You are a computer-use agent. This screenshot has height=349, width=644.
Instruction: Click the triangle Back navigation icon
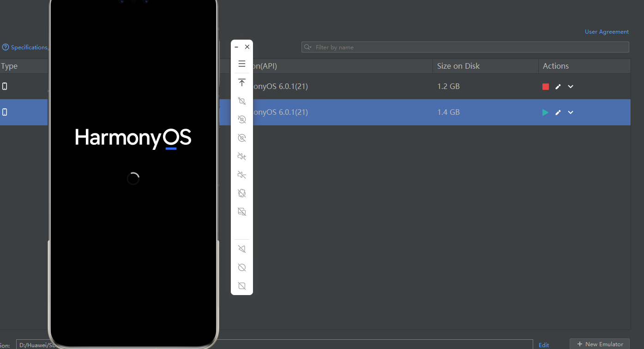pyautogui.click(x=242, y=249)
